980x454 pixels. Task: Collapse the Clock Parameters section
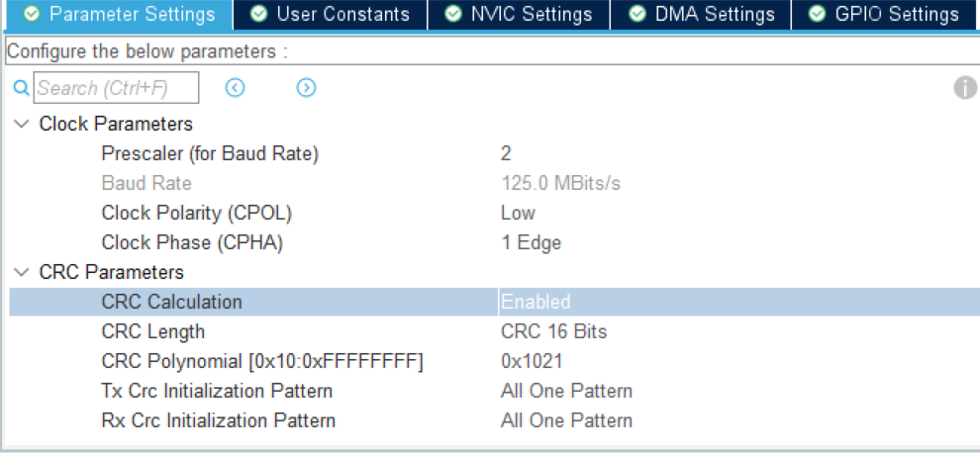(21, 124)
